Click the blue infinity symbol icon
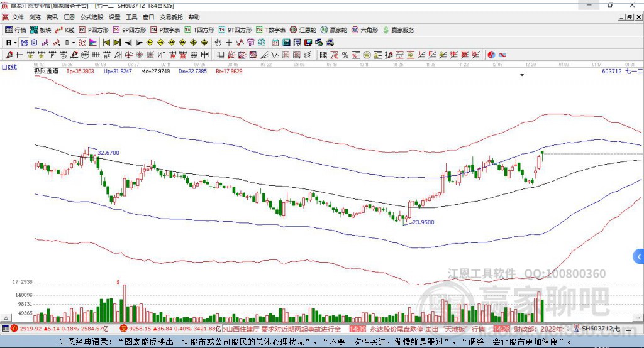Image resolution: width=644 pixels, height=348 pixels. [x=502, y=55]
